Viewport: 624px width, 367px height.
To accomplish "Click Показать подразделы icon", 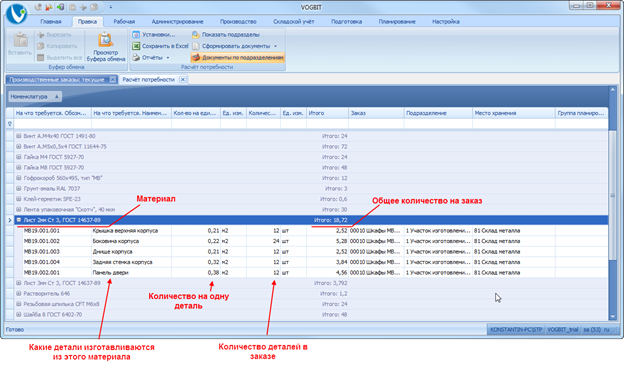I will click(x=196, y=35).
